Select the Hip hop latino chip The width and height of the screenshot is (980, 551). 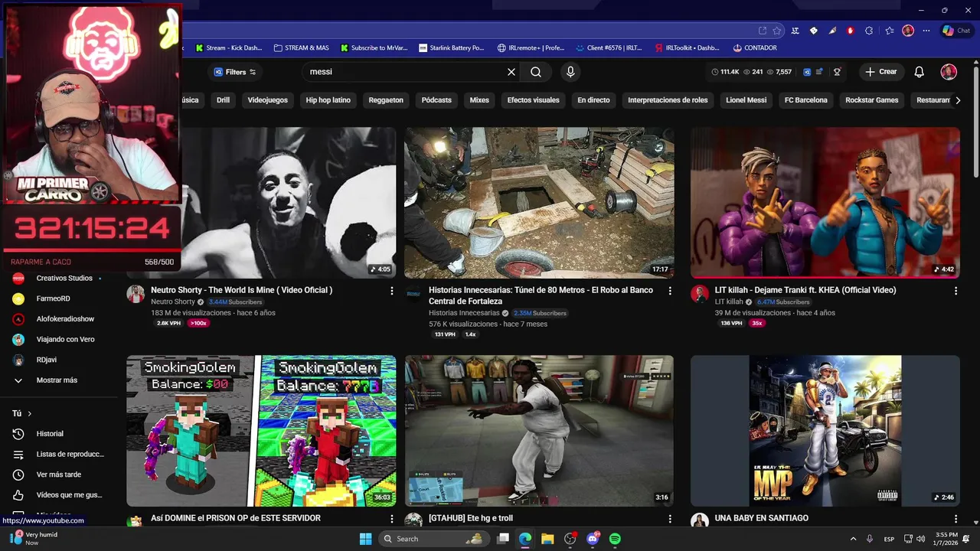pos(328,100)
